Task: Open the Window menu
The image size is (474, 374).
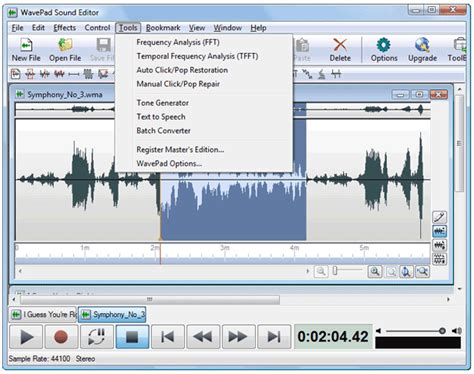Action: 228,28
